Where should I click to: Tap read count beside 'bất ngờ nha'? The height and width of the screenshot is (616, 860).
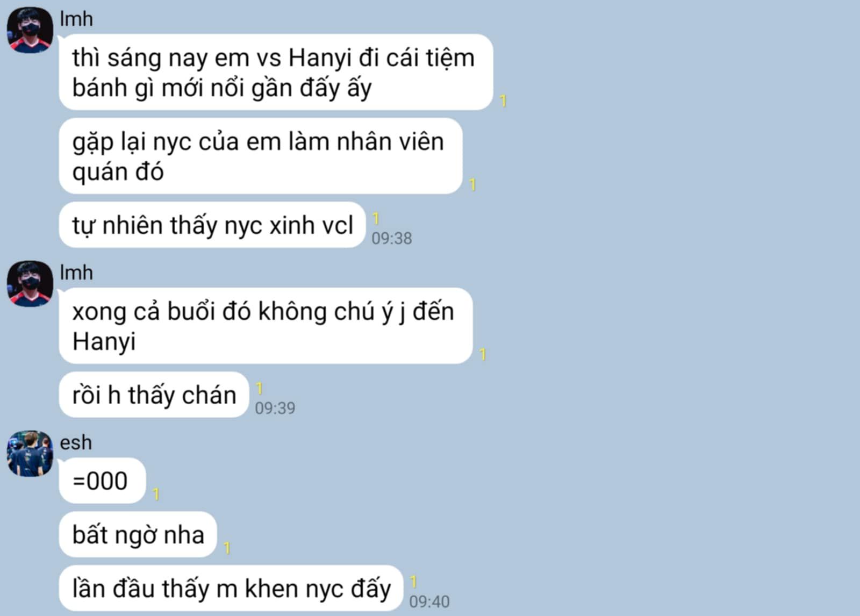227,548
